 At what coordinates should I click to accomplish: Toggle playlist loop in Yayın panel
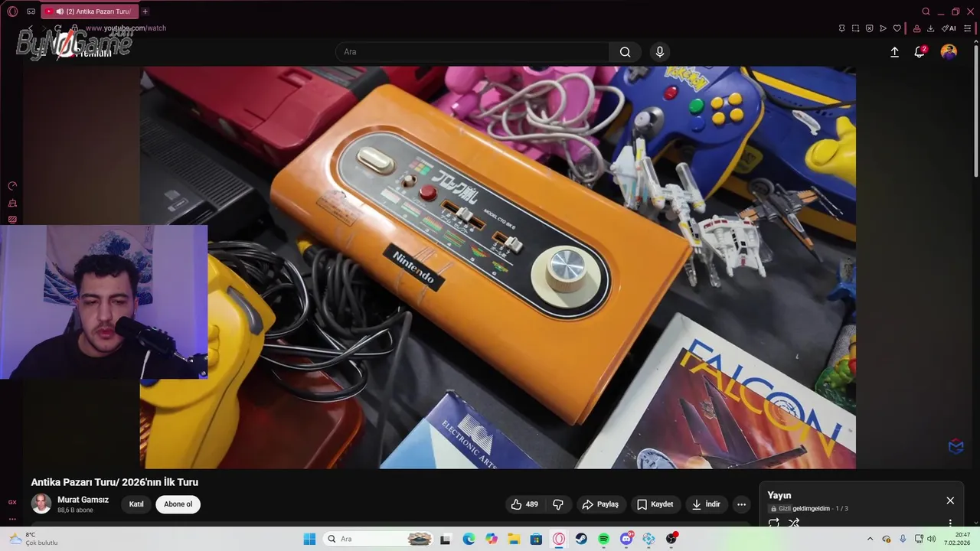click(774, 523)
